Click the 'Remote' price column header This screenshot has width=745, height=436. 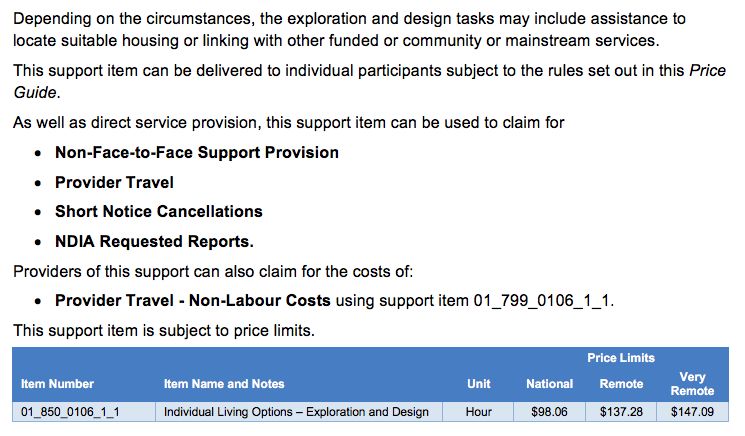[621, 384]
